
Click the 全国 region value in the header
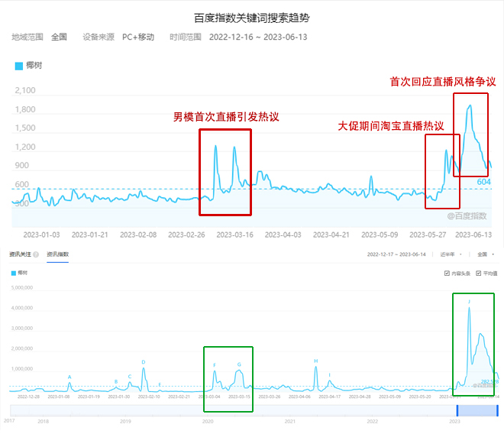click(x=59, y=37)
